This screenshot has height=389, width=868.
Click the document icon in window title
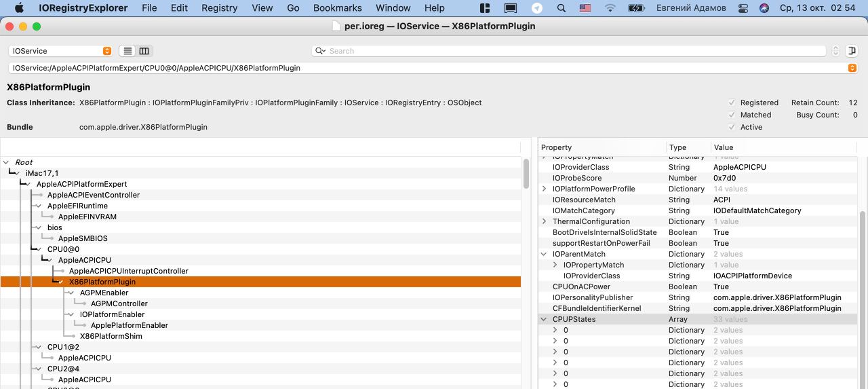coord(336,26)
